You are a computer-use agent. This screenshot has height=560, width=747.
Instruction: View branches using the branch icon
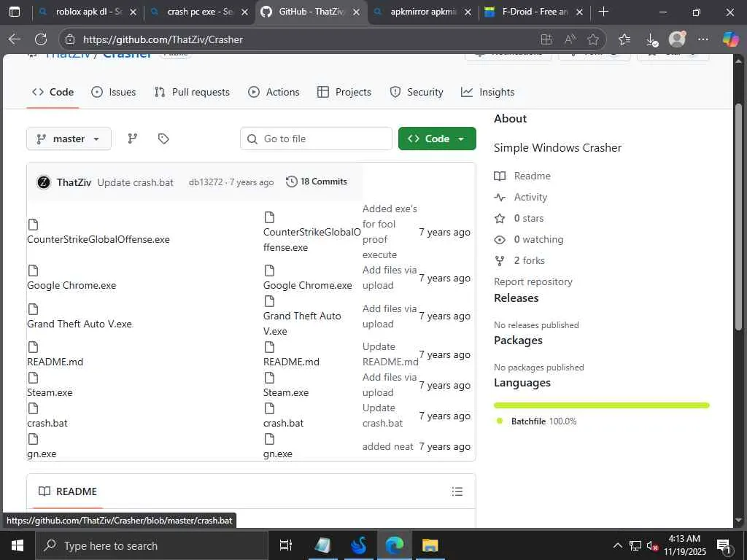point(133,139)
